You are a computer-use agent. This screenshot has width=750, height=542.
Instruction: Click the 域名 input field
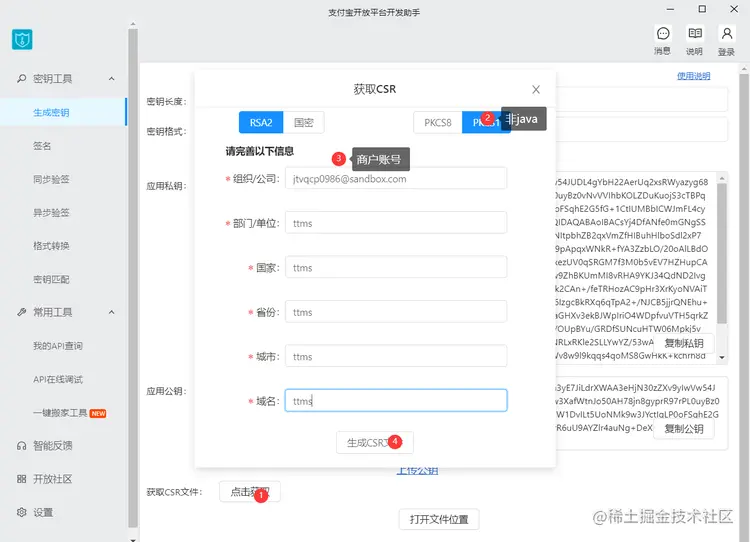point(396,401)
